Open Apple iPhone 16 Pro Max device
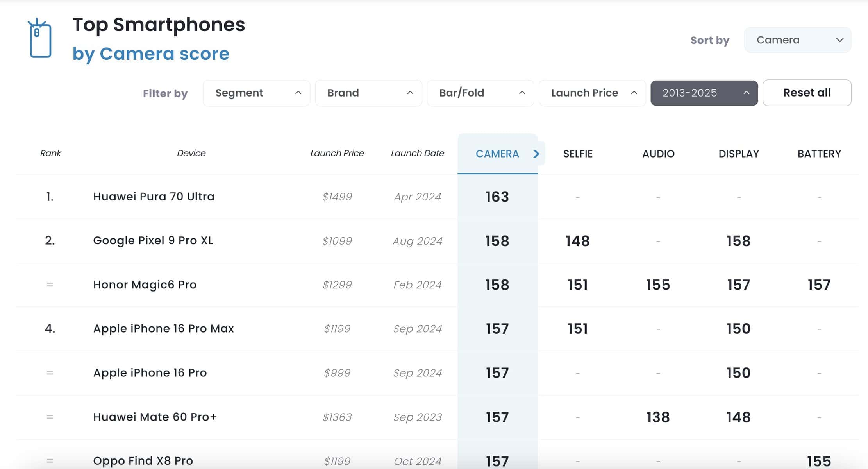This screenshot has width=868, height=469. [163, 328]
